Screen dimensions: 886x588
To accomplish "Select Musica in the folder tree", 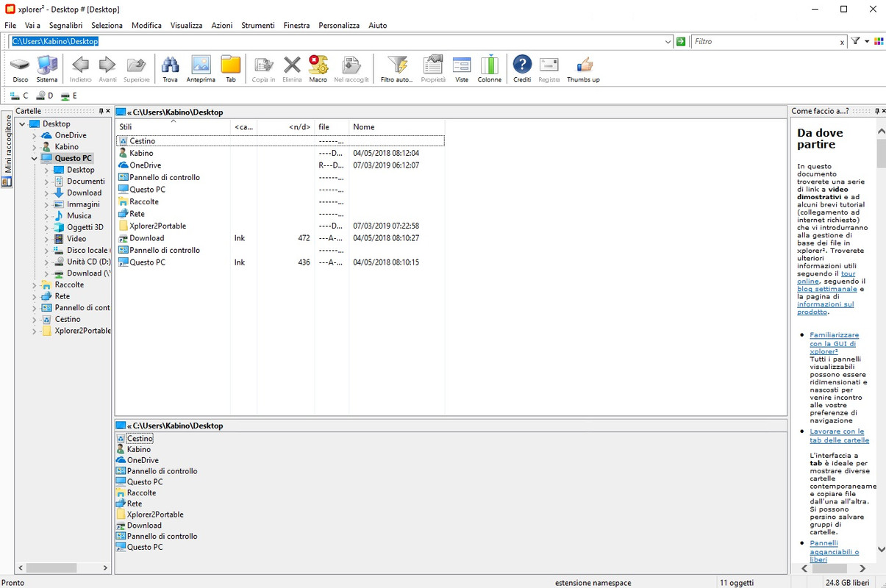I will pos(79,216).
